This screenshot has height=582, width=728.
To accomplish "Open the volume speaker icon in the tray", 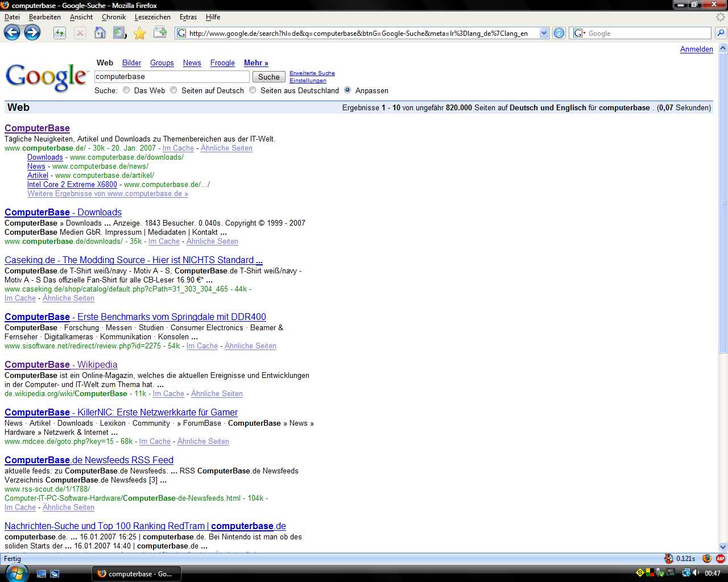I will (696, 573).
